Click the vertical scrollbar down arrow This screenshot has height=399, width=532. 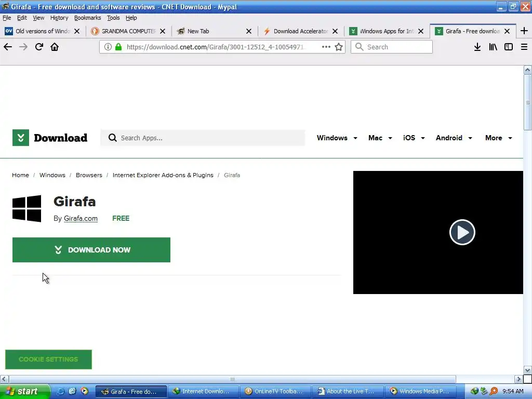coord(528,370)
